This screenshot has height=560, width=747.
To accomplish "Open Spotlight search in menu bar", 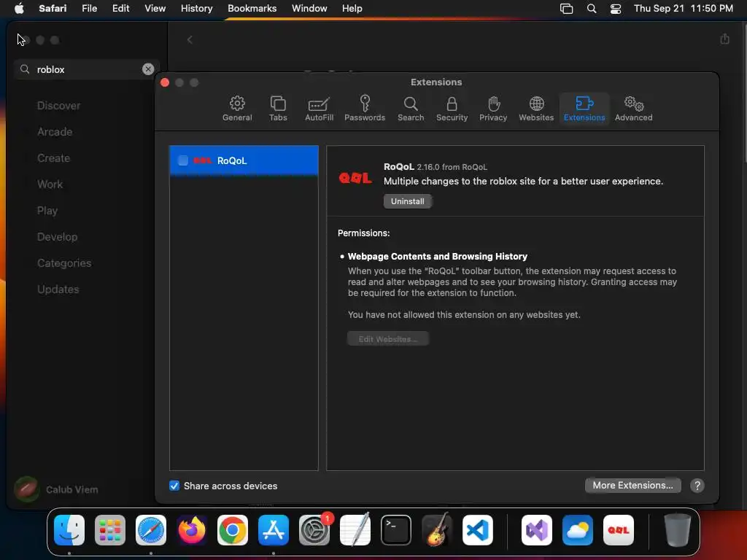I will 591,9.
